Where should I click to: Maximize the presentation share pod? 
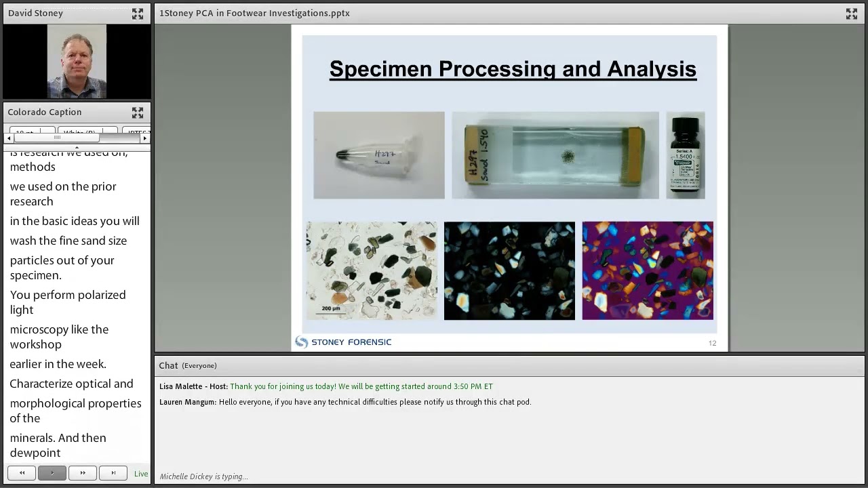pyautogui.click(x=852, y=14)
